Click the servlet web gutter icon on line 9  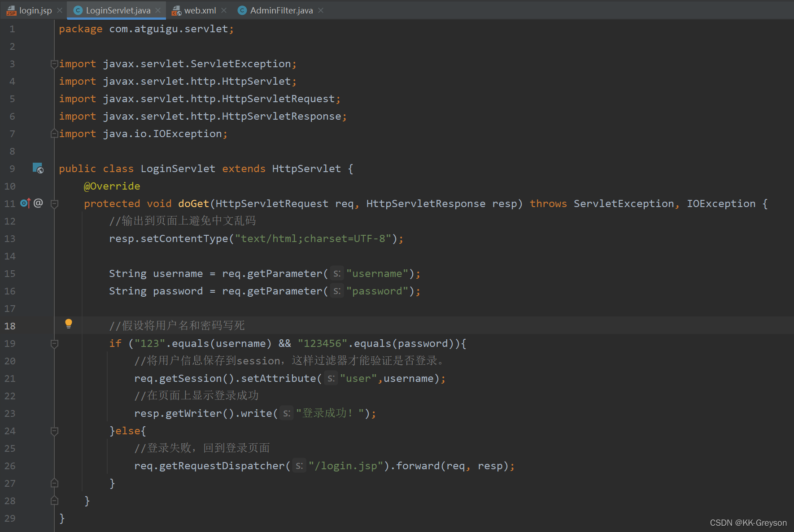38,168
